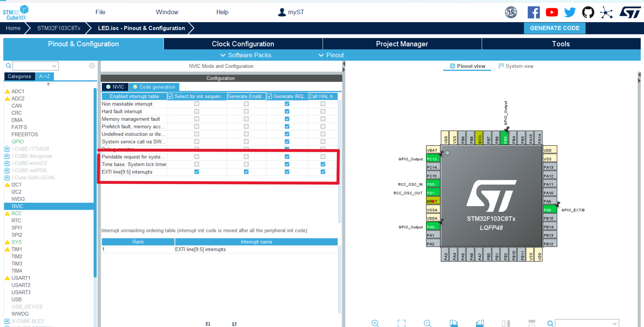Open the pinout search combo box dropdown
The width and height of the screenshot is (644, 327).
pyautogui.click(x=614, y=323)
